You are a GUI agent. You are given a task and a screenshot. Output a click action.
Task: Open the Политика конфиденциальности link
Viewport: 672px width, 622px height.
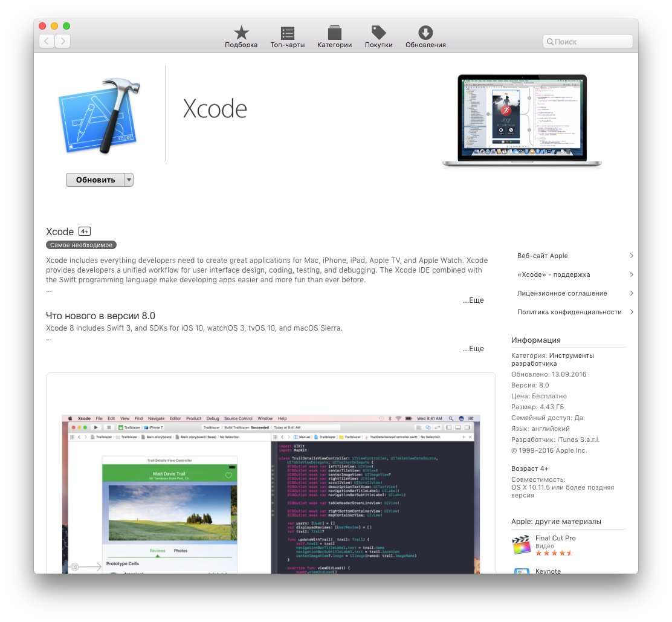point(569,312)
